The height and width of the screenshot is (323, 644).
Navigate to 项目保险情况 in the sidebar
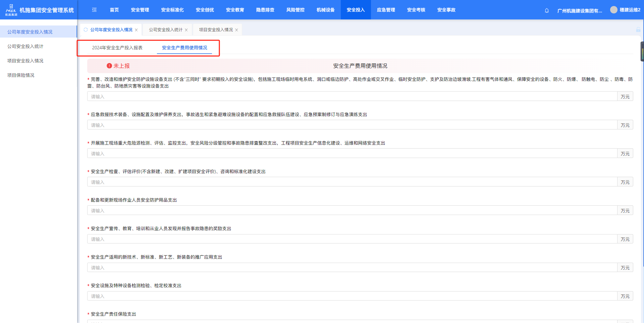pos(21,75)
